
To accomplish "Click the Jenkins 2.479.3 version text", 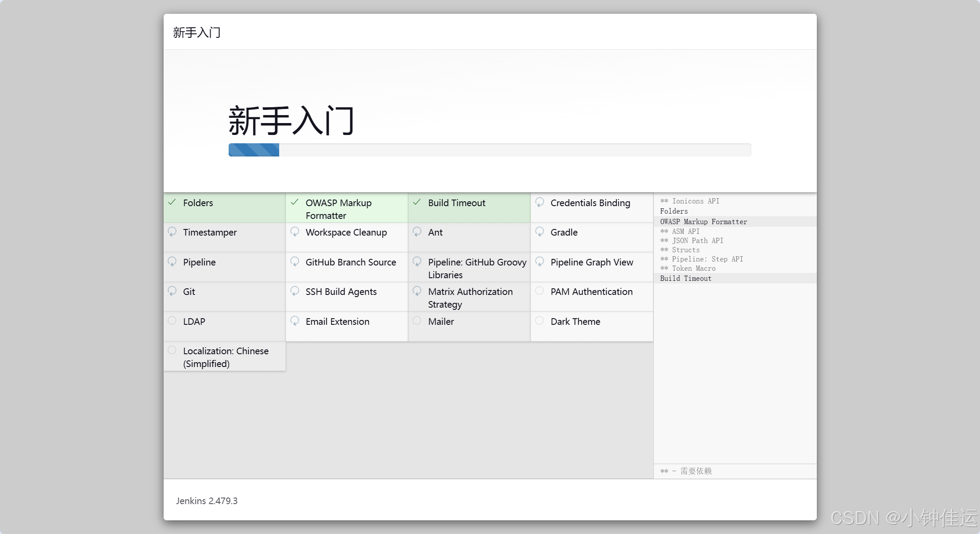I will coord(207,501).
